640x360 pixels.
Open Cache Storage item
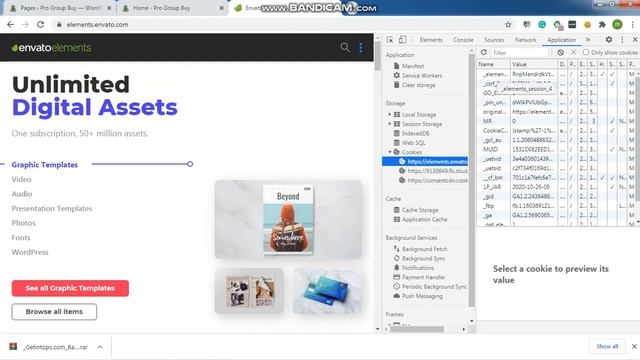click(x=420, y=210)
